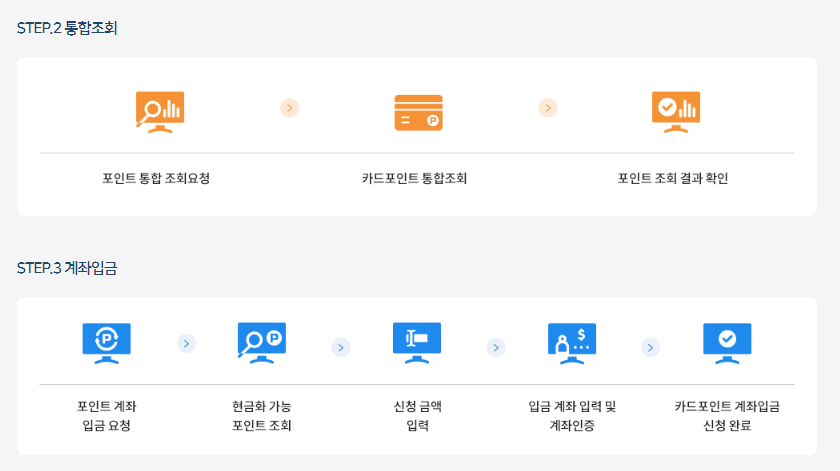Click the 현금화 가능 포인트 조회 label
The image size is (840, 471).
261,416
